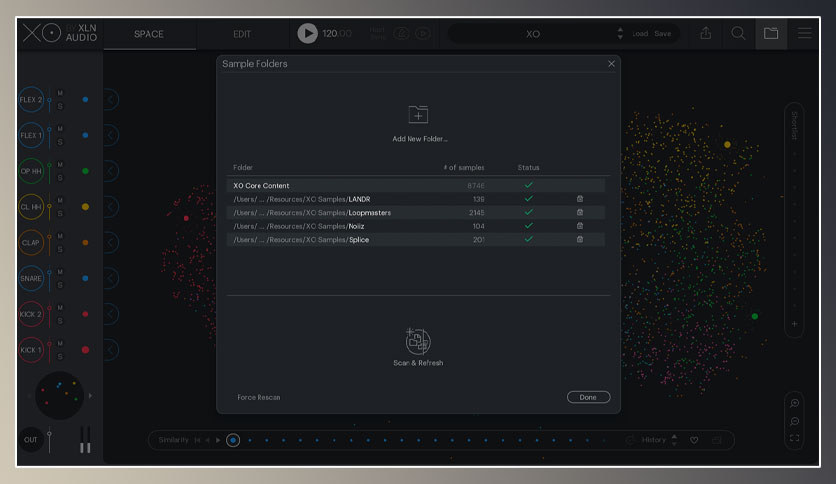
Task: Mute the KICK 1 channel
Action: [60, 343]
